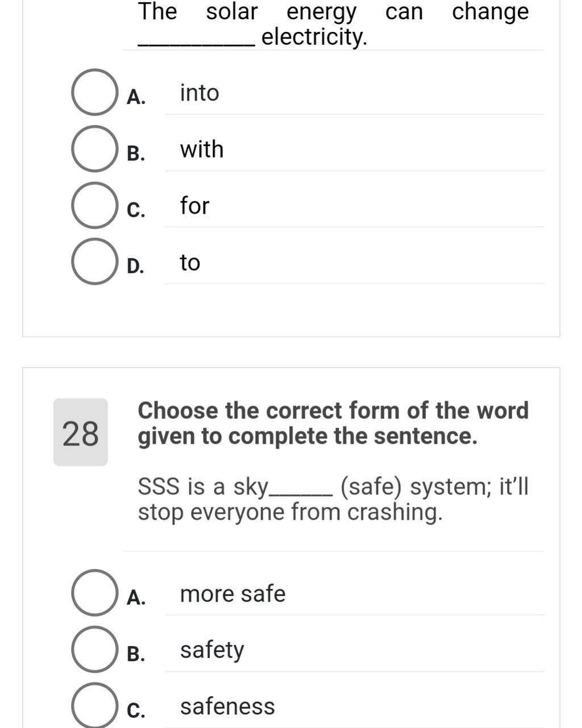Tap the answer word 'to' in option D

pyautogui.click(x=190, y=263)
